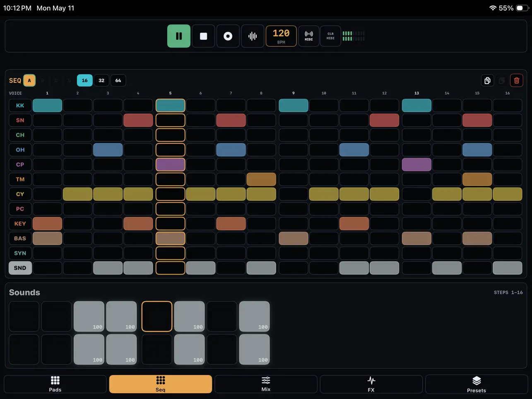Enable SYN step 16
The image size is (532, 399).
pyautogui.click(x=508, y=253)
